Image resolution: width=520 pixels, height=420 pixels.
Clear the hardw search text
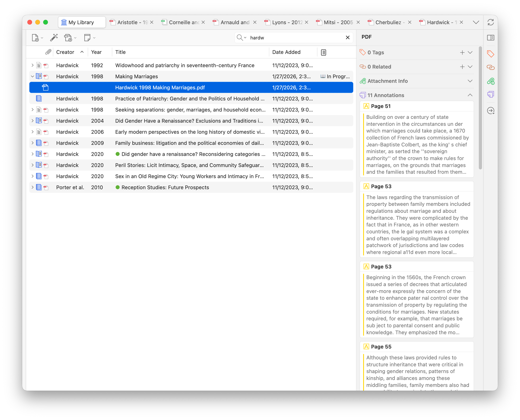click(348, 37)
